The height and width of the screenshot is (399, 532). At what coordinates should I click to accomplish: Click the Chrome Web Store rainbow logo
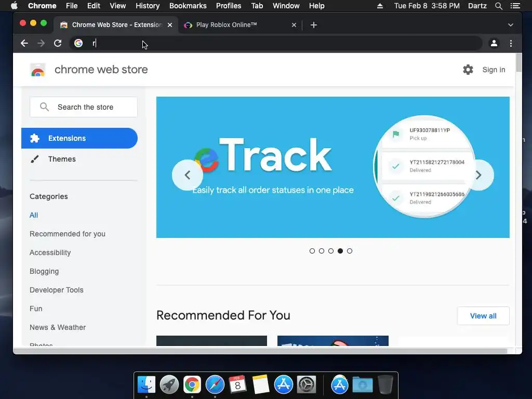[37, 70]
